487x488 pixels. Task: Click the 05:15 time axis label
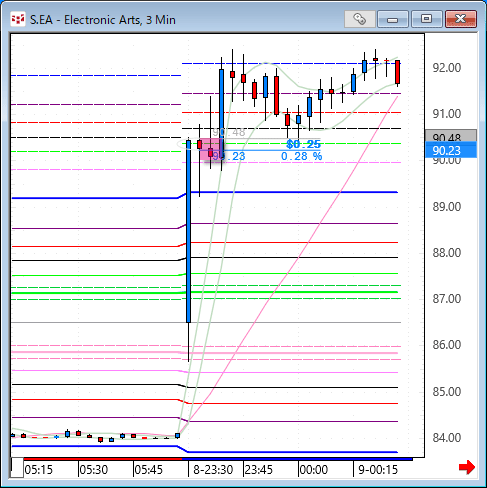tap(39, 470)
